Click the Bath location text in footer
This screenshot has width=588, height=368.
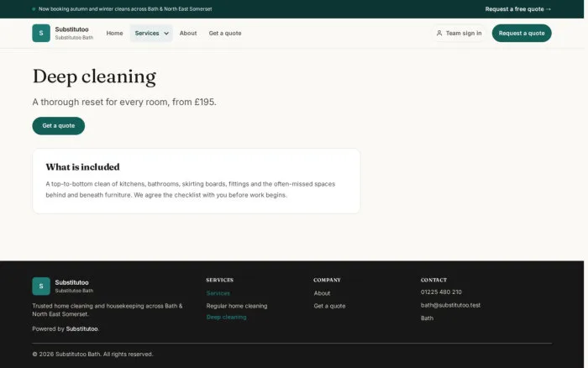tap(427, 318)
